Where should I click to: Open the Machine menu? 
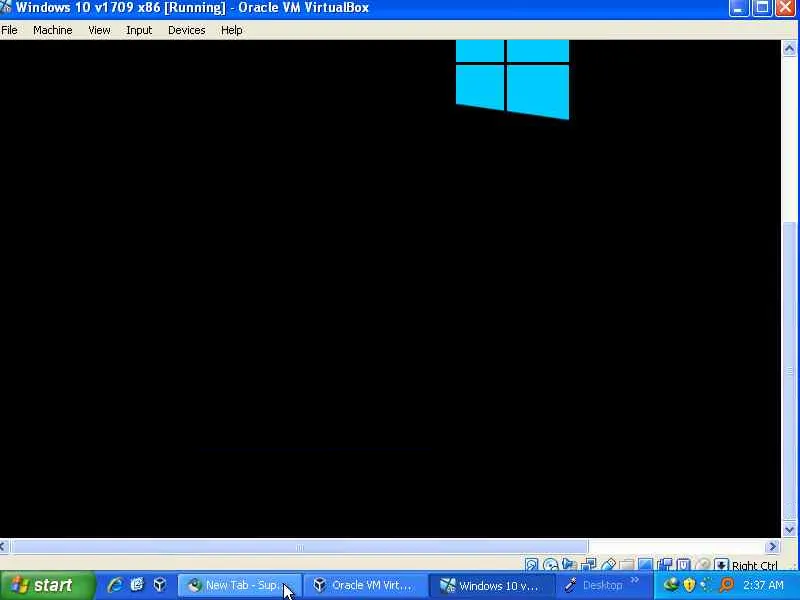(53, 30)
